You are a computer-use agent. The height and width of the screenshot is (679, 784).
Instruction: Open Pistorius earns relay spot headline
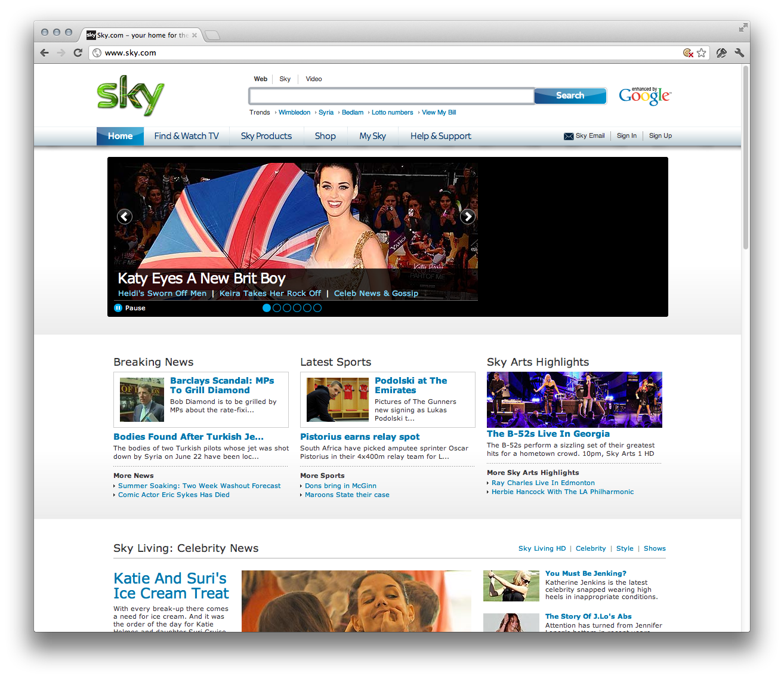tap(360, 437)
